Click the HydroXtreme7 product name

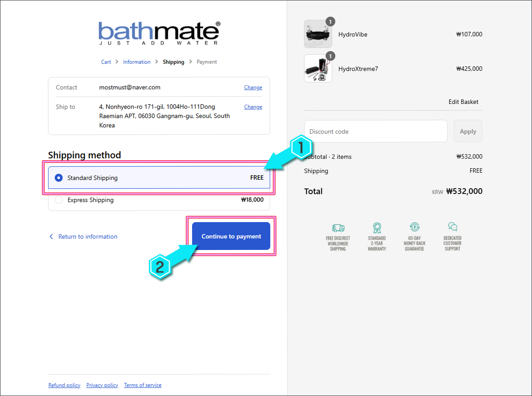click(358, 69)
